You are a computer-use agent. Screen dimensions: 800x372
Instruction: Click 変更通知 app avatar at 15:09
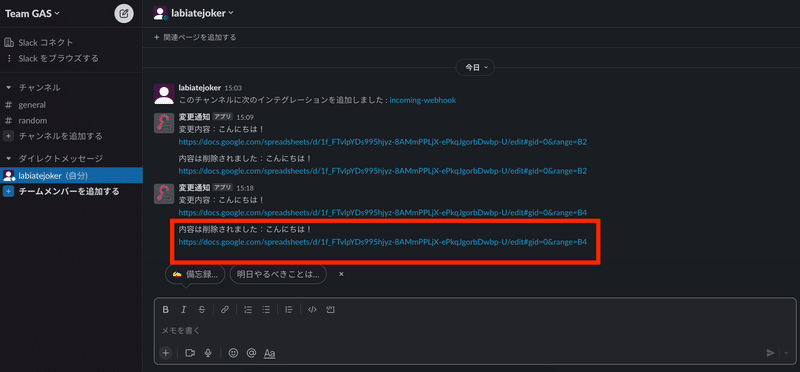(x=164, y=123)
